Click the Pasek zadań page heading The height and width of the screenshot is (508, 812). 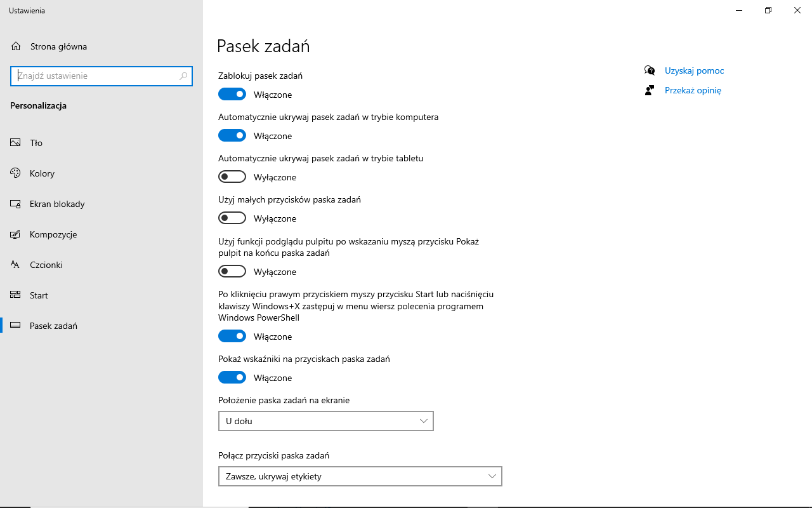263,46
